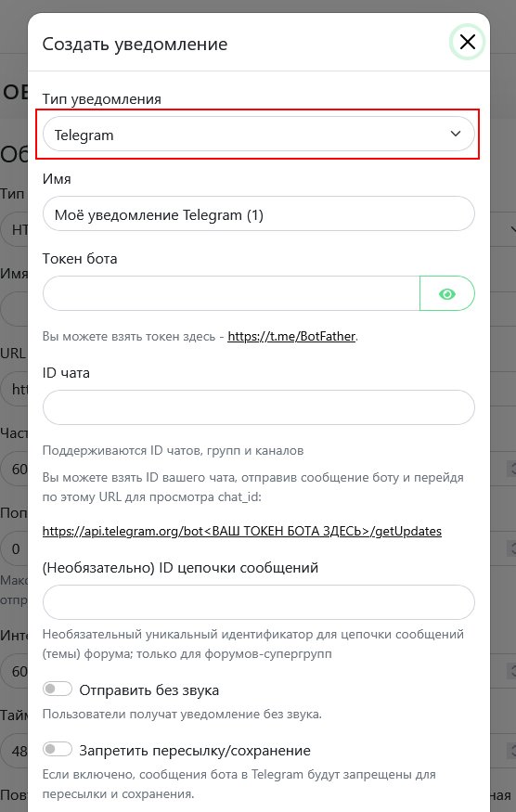
Task: Expand notification type list via chevron arrow
Action: [456, 135]
